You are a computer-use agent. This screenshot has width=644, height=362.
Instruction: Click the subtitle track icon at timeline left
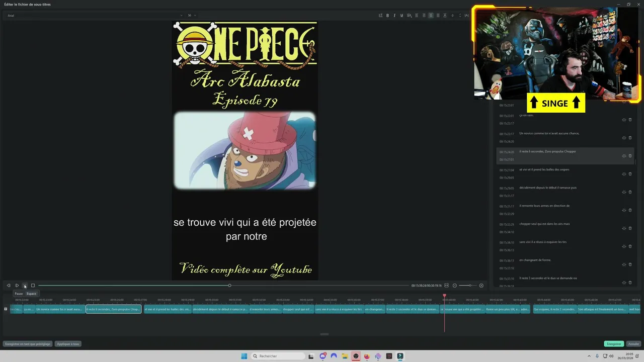[x=6, y=309]
